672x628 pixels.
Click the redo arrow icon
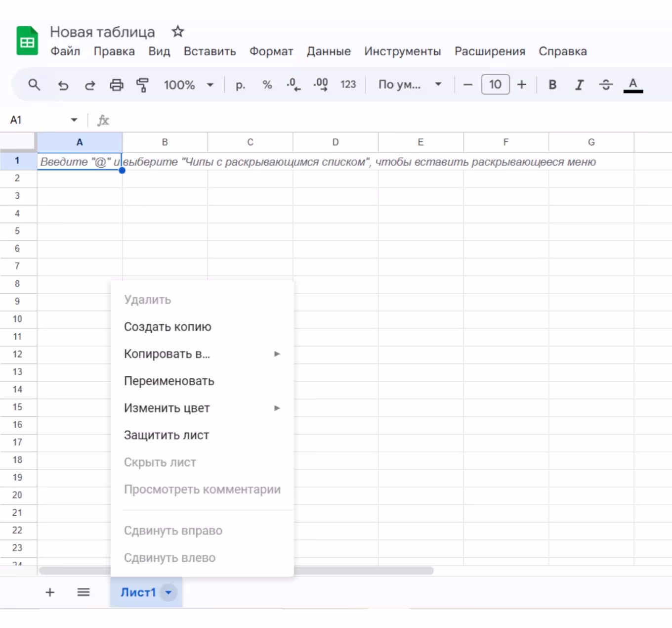point(89,85)
